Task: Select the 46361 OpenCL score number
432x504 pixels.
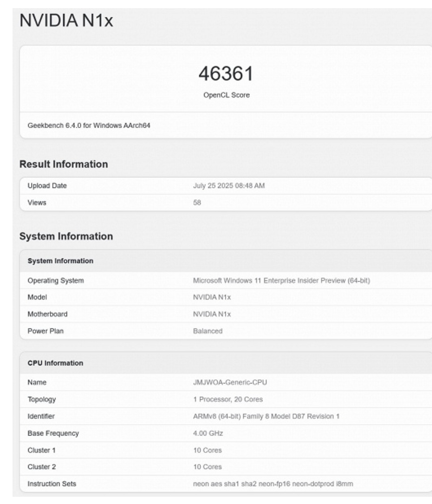Action: click(x=226, y=74)
